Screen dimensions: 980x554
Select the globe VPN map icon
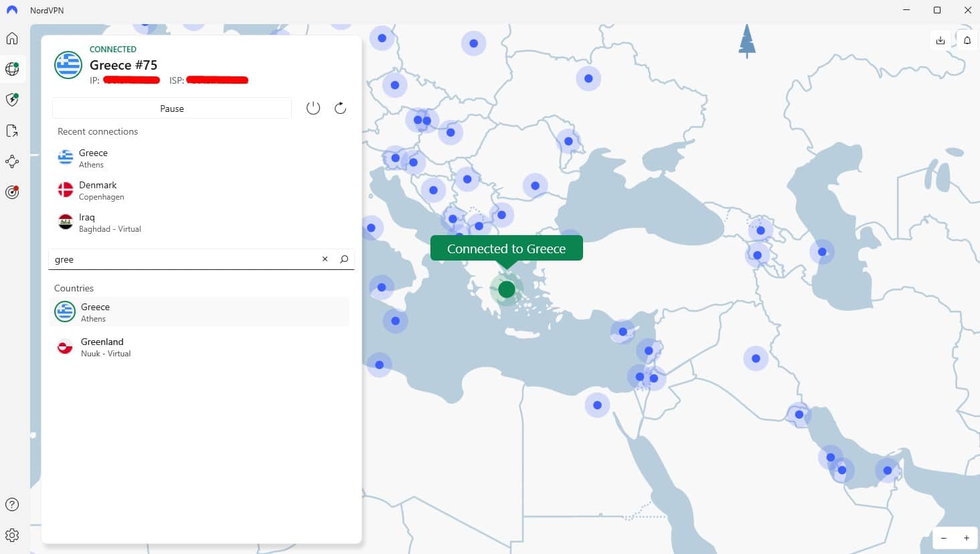pos(12,69)
